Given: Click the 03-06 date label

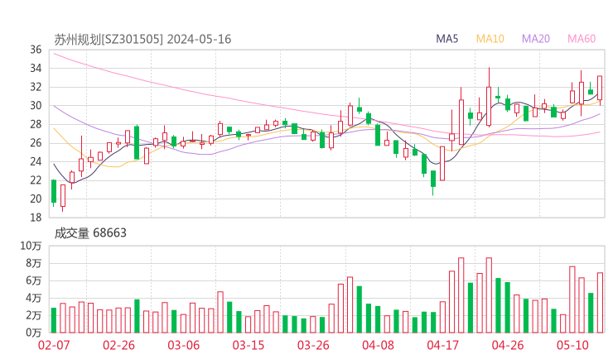Looking at the screenshot, I should coord(183,345).
